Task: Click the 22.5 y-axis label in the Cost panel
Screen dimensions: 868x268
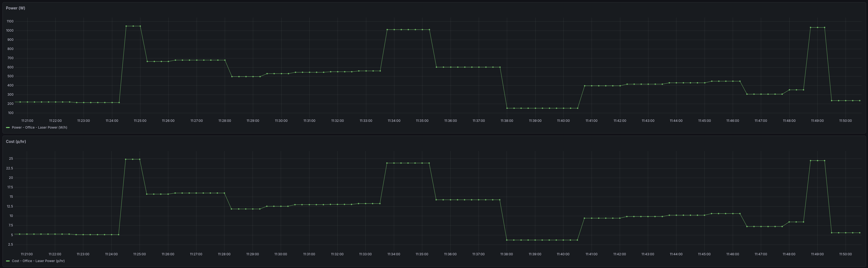Action: 10,168
